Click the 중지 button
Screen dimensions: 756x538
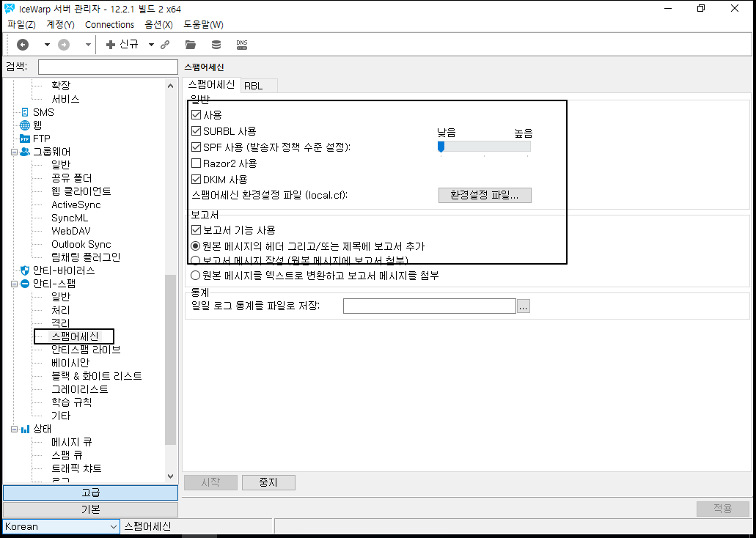point(268,482)
